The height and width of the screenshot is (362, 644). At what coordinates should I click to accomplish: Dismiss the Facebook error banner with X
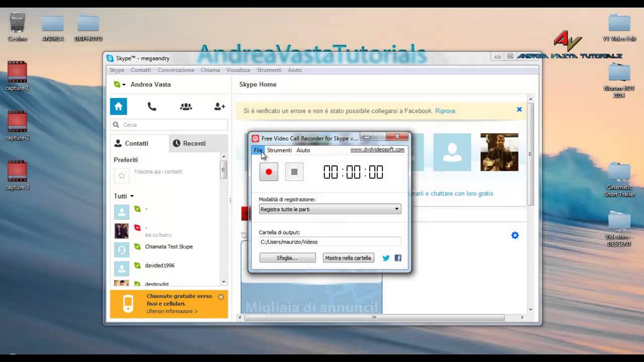tap(519, 110)
